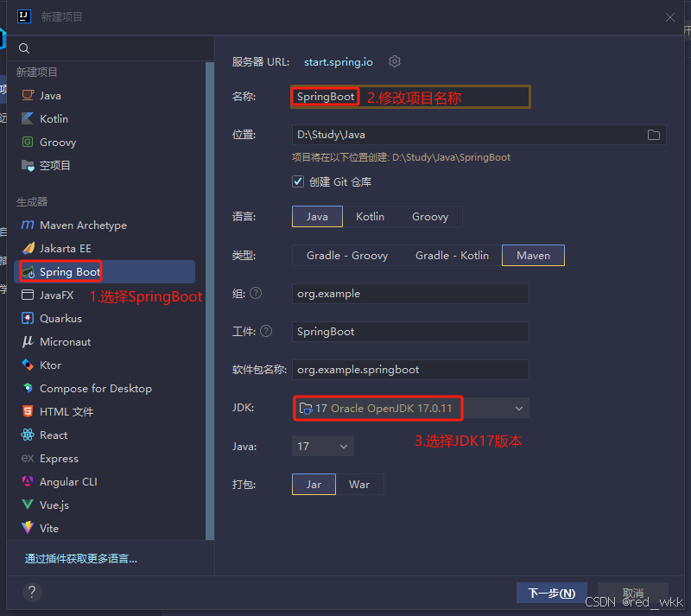Open the start.spring.io link
Viewport: 691px width, 616px height.
pyautogui.click(x=338, y=61)
